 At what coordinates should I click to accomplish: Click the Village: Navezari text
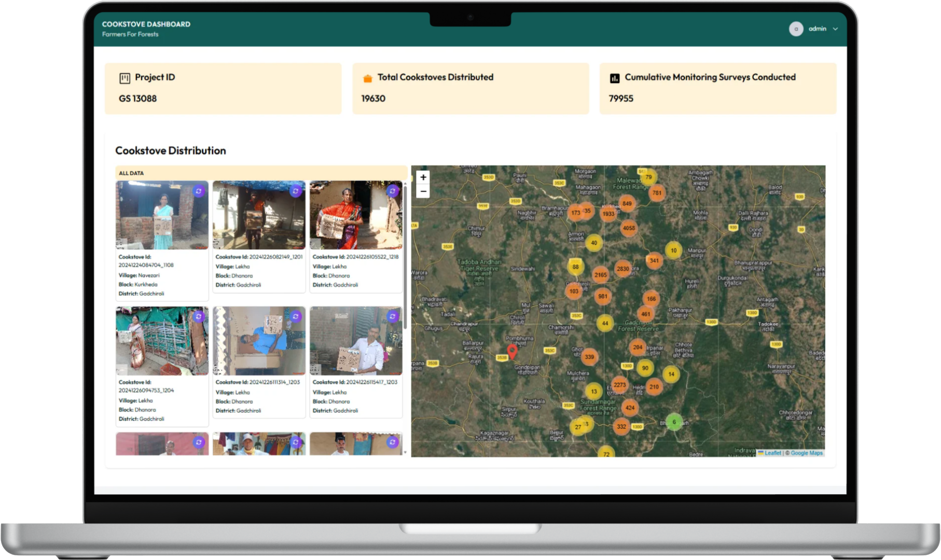[139, 275]
